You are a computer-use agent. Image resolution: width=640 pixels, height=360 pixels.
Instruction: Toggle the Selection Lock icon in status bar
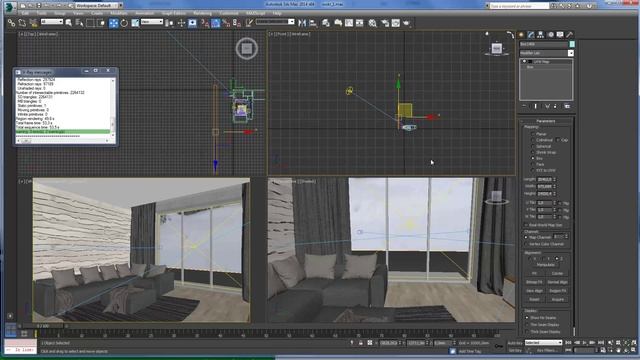[361, 343]
